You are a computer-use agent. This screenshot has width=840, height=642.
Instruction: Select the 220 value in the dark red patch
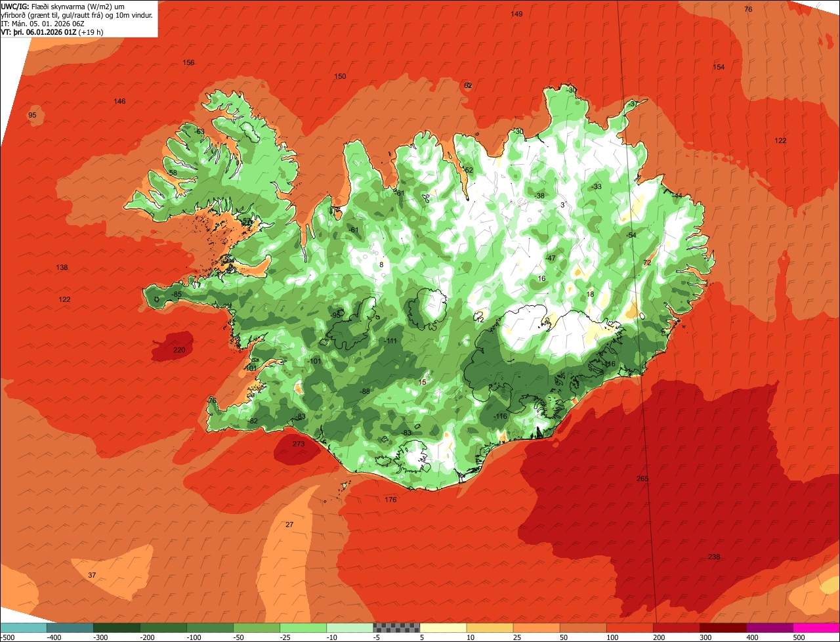click(x=179, y=350)
